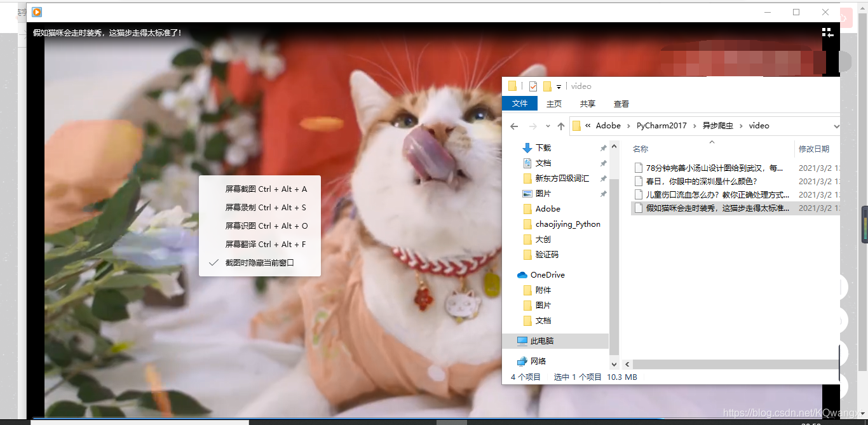Image resolution: width=868 pixels, height=425 pixels.
Task: Choose 屏幕翻译 Ctrl+Alt+F from context menu
Action: (x=266, y=244)
